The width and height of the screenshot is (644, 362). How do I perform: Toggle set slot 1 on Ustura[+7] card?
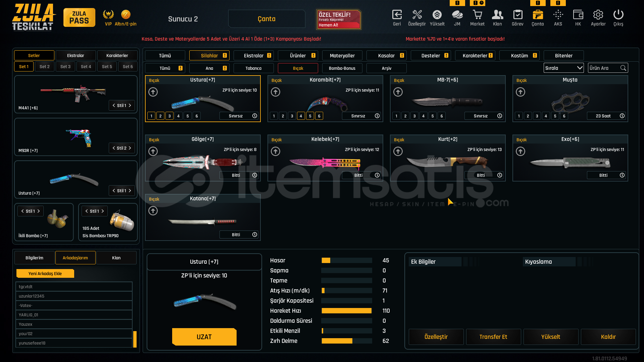(x=151, y=116)
